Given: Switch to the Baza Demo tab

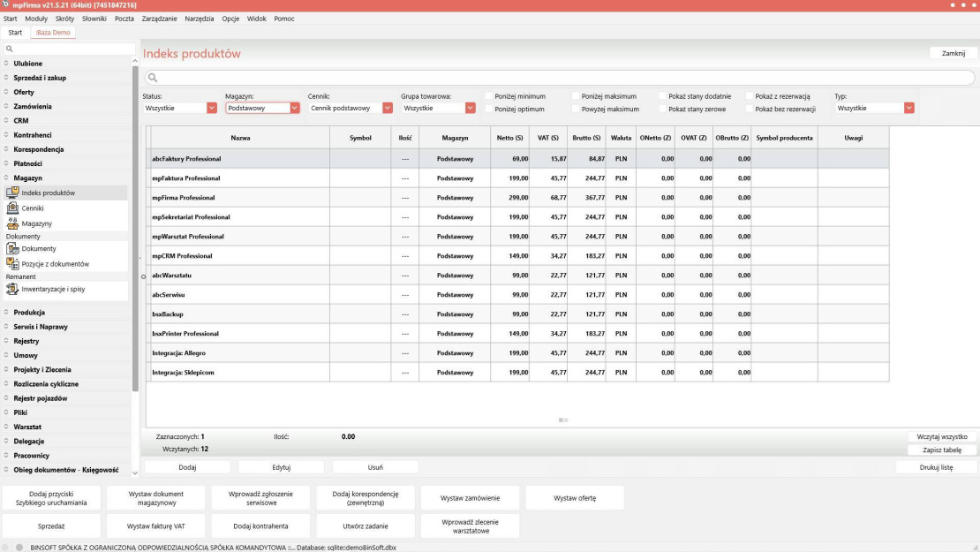Looking at the screenshot, I should [53, 33].
